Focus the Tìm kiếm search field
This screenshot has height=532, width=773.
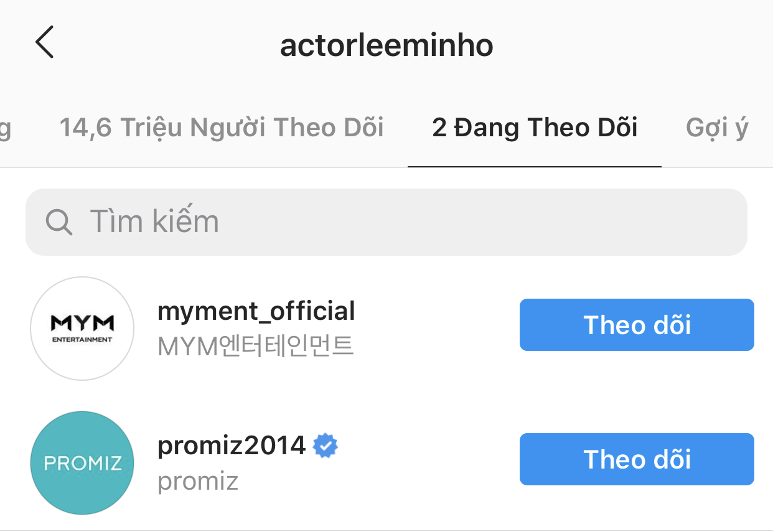[386, 222]
